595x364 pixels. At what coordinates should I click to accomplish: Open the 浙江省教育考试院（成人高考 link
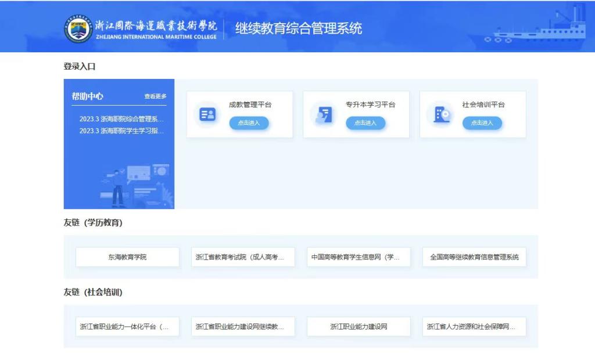coord(243,257)
